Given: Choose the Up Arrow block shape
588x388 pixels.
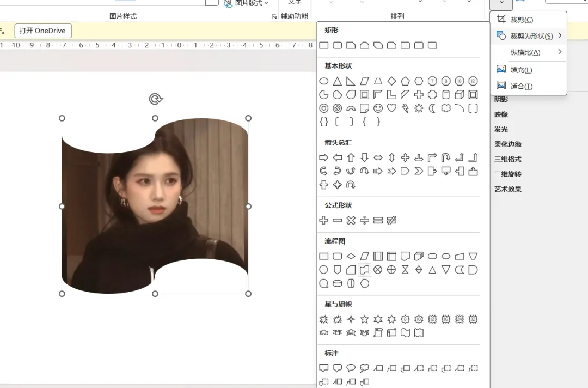Looking at the screenshot, I should (351, 157).
